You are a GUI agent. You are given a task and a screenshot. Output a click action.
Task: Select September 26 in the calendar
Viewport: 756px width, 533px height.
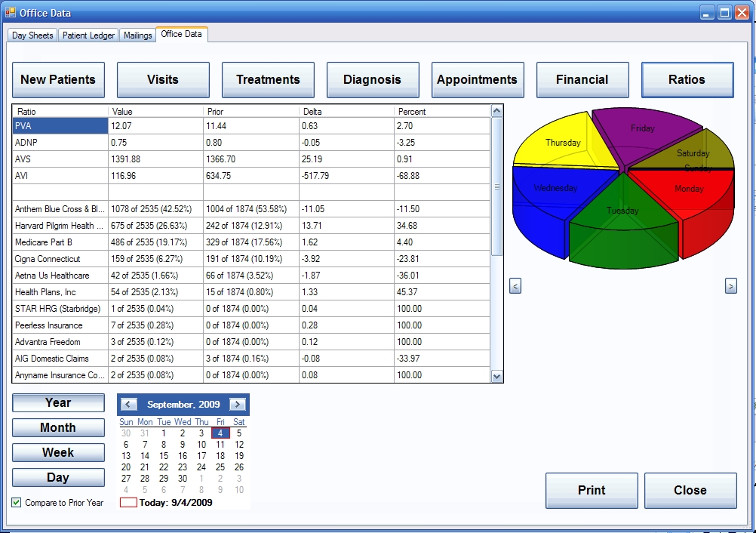pos(239,467)
